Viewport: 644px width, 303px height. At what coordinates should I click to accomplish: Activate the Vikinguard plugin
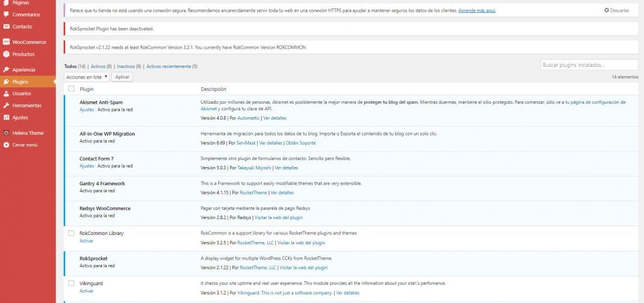[86, 291]
